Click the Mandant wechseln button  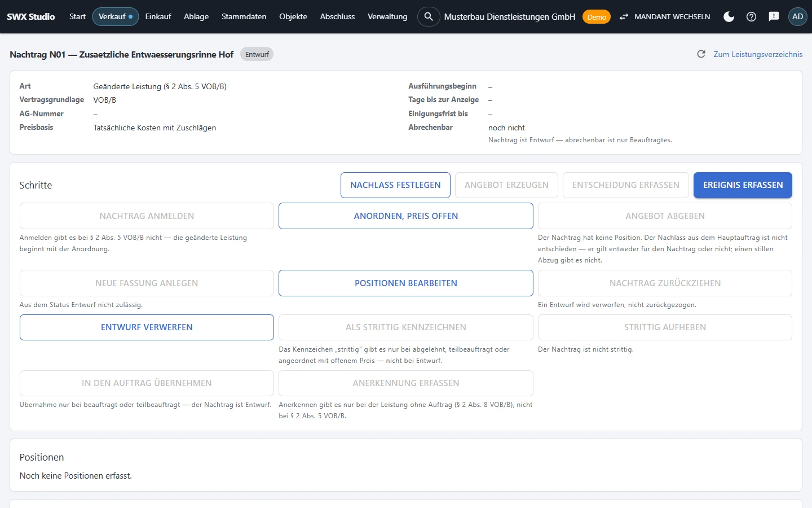click(665, 16)
